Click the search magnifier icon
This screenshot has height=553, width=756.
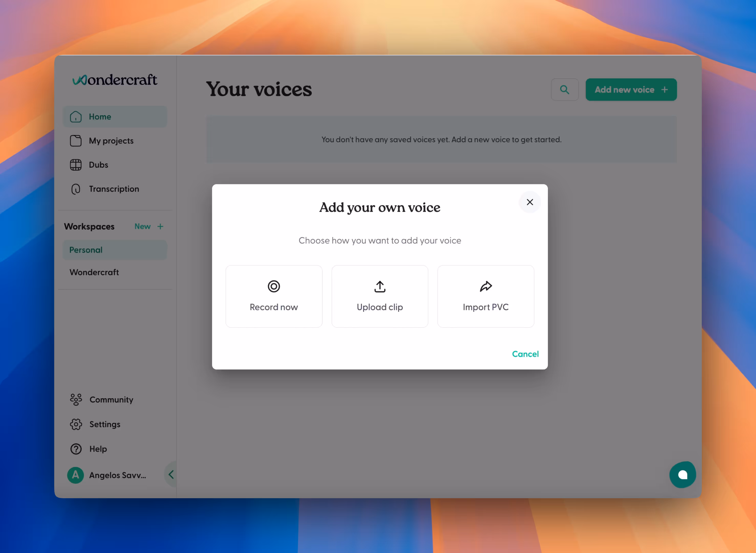(564, 90)
